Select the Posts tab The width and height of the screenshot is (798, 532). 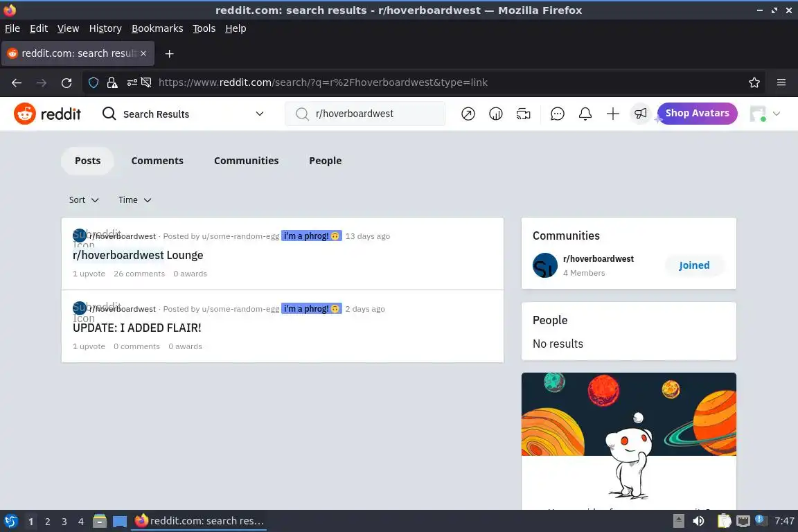pos(87,161)
